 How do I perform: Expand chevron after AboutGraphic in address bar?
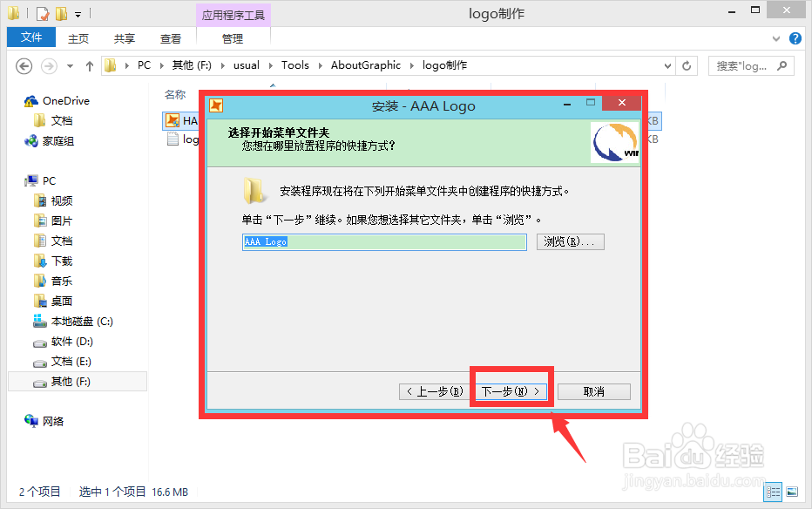[412, 65]
